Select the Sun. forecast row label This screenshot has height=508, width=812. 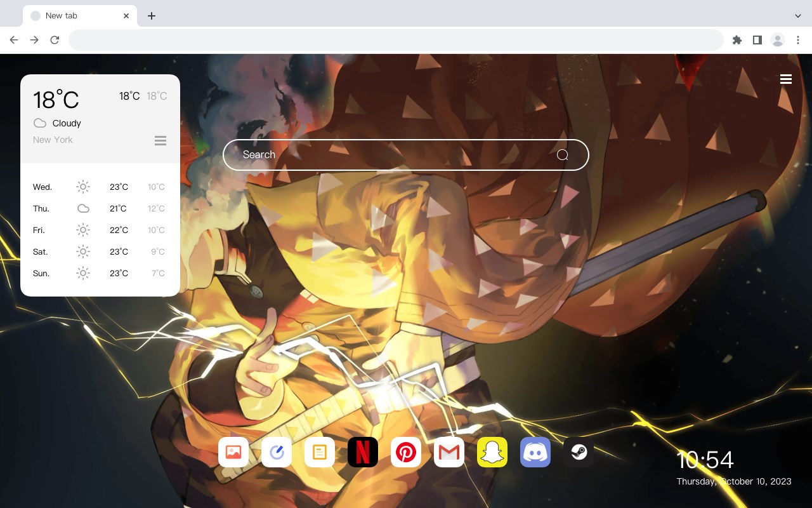pyautogui.click(x=41, y=273)
